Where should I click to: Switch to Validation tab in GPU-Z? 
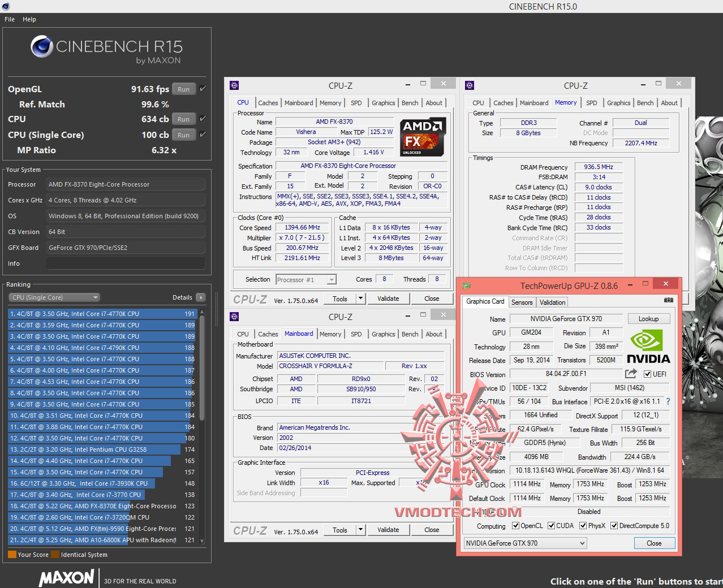click(x=552, y=302)
